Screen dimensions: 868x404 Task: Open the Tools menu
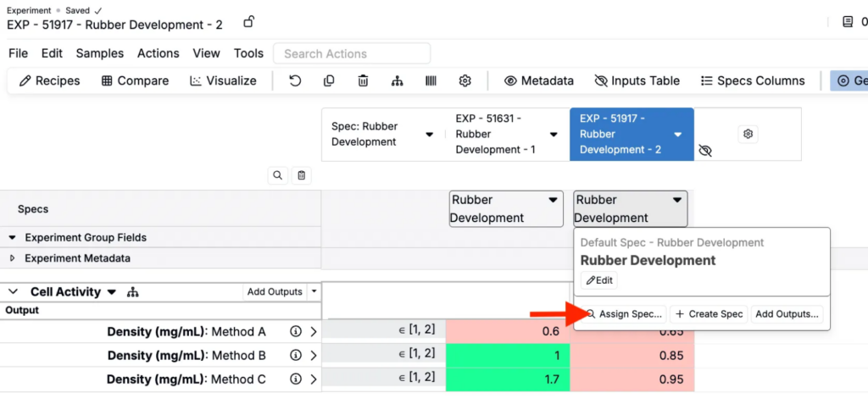pyautogui.click(x=248, y=53)
